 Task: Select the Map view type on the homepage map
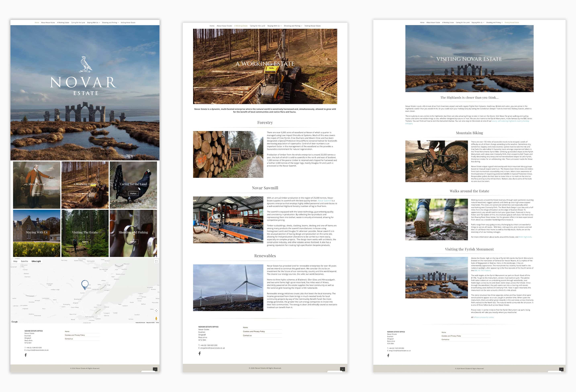click(x=15, y=261)
